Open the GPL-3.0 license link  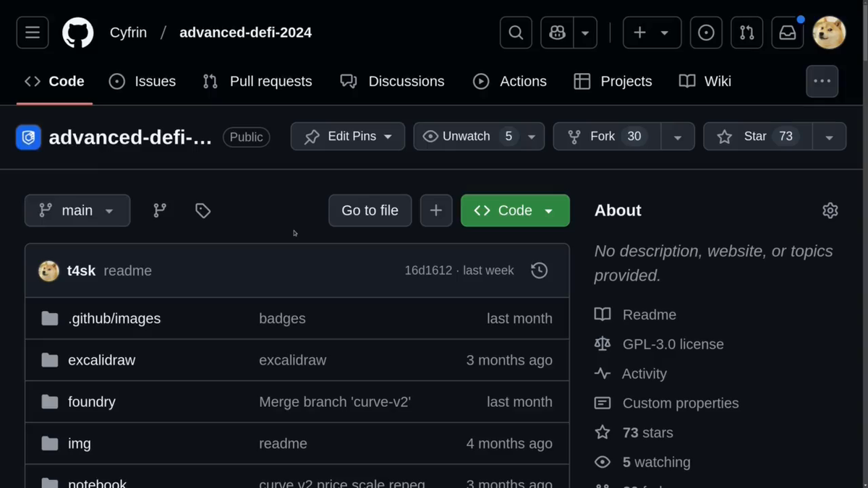click(x=673, y=344)
